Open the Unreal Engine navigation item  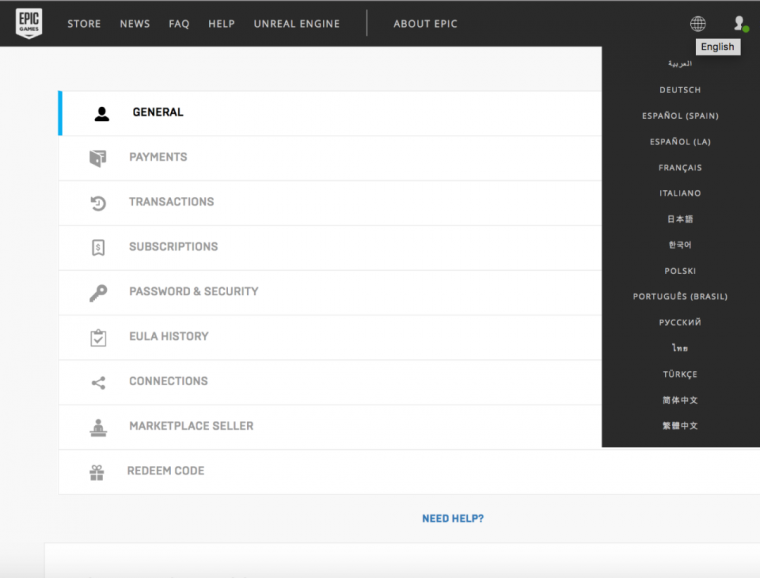(x=297, y=24)
